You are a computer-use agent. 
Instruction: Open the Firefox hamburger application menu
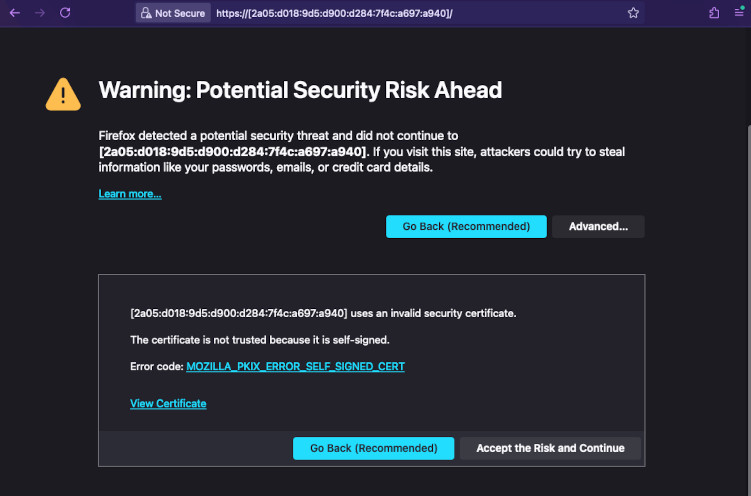tap(739, 13)
